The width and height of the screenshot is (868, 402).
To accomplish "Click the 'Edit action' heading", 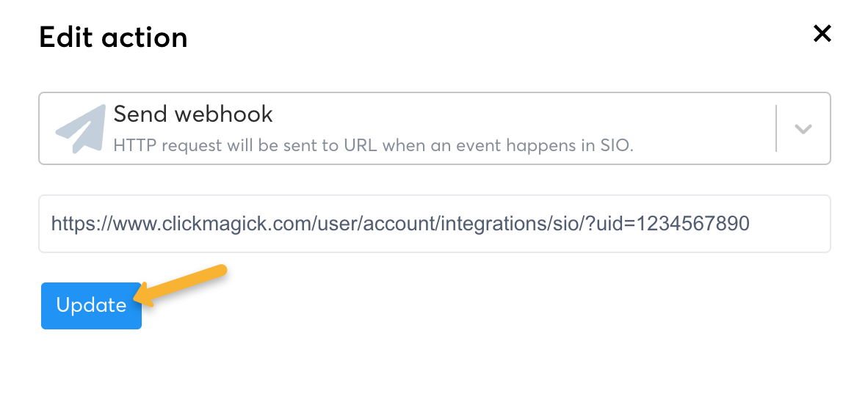I will point(113,37).
